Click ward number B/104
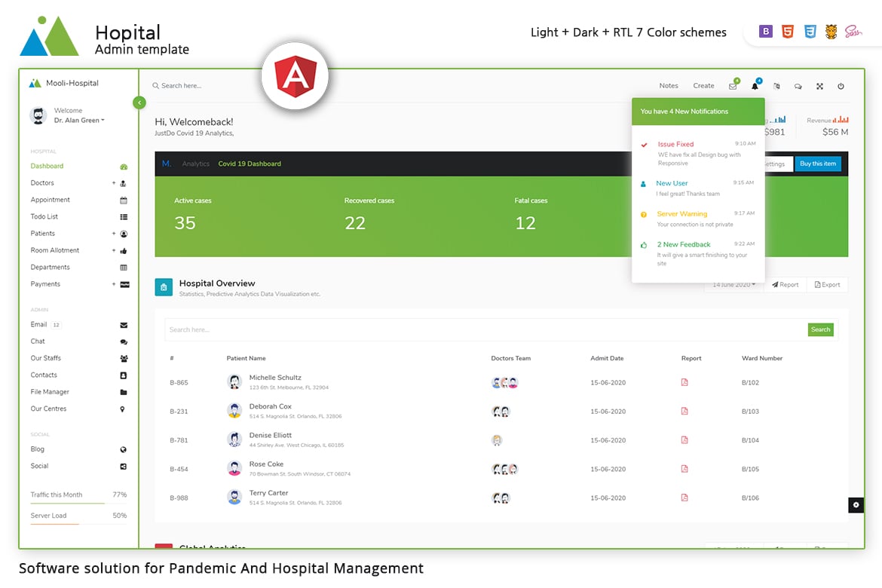 (x=750, y=440)
